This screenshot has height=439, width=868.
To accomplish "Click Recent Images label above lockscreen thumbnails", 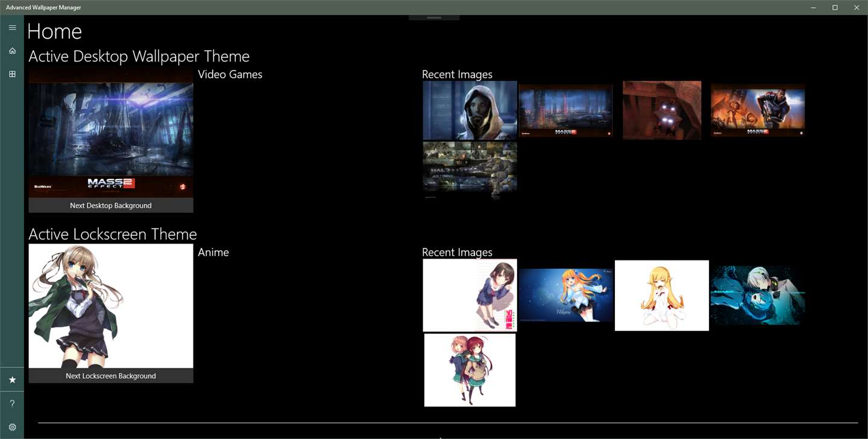I will pos(457,253).
